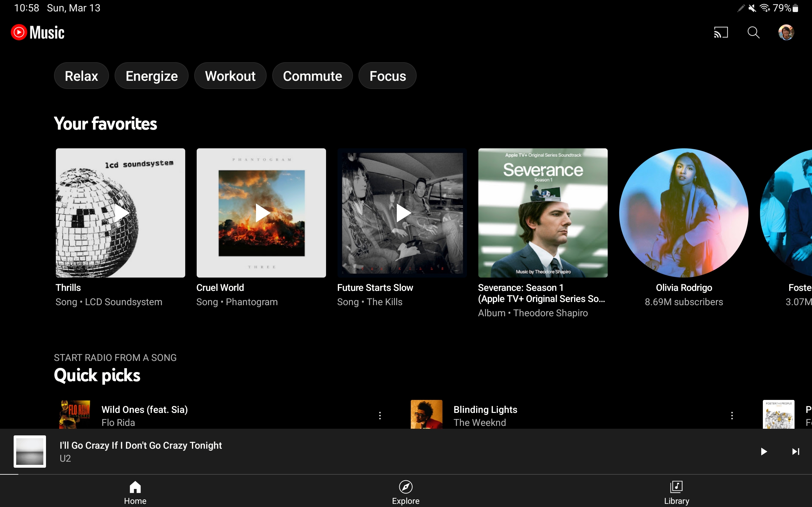Tap the YouTube Music logo
812x507 pixels.
tap(37, 33)
